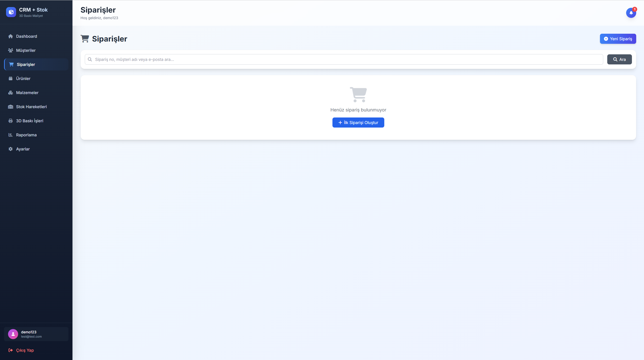Click the Ara search button

coord(619,59)
